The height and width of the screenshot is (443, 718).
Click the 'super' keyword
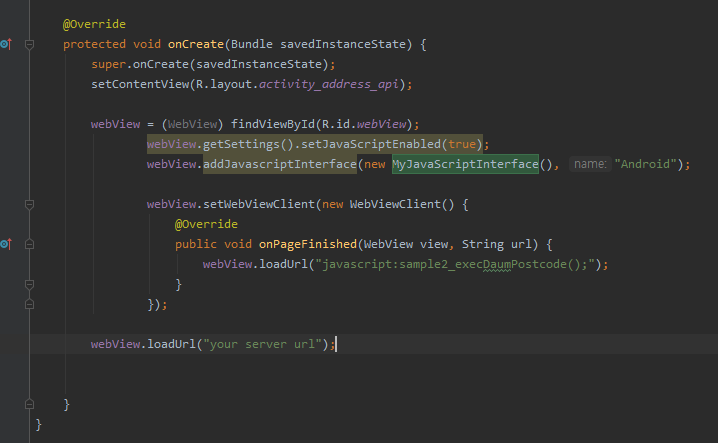109,64
